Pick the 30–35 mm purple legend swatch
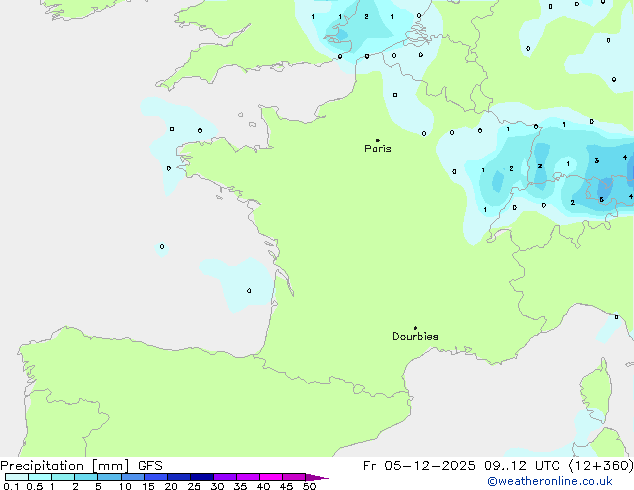Screen dimensions: 634x490 [x=225, y=477]
